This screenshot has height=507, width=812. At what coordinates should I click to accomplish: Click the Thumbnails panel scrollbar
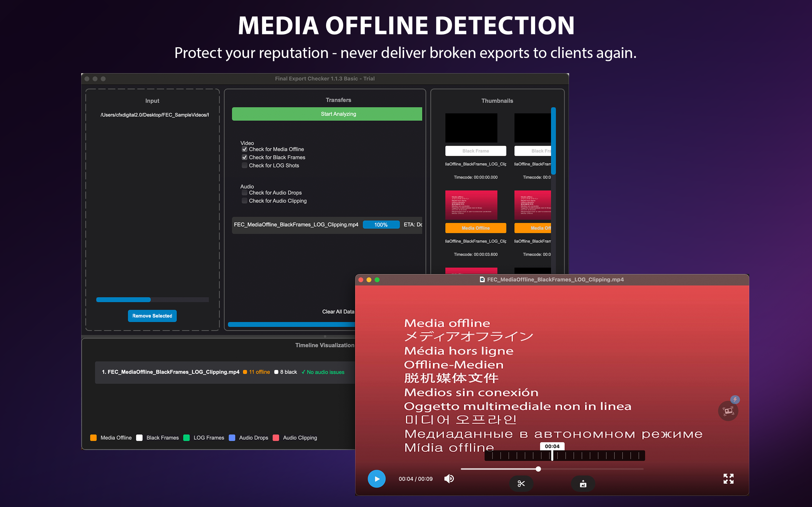pos(553,141)
